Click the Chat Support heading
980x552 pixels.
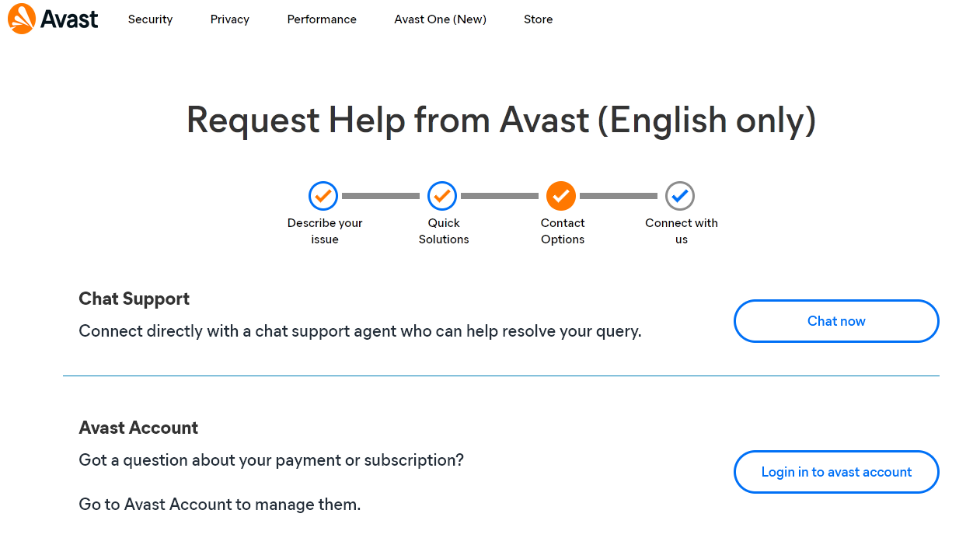click(x=134, y=299)
